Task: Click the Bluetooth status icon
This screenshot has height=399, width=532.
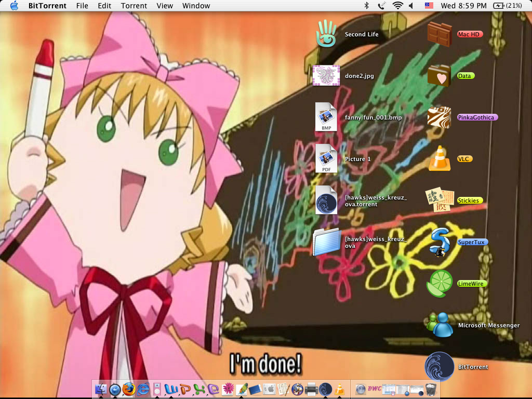Action: tap(366, 6)
